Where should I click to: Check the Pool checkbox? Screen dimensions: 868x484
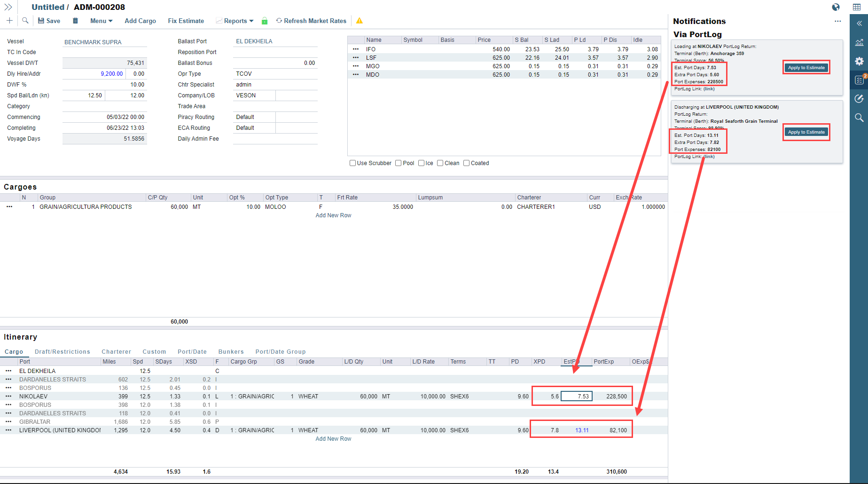click(x=399, y=163)
